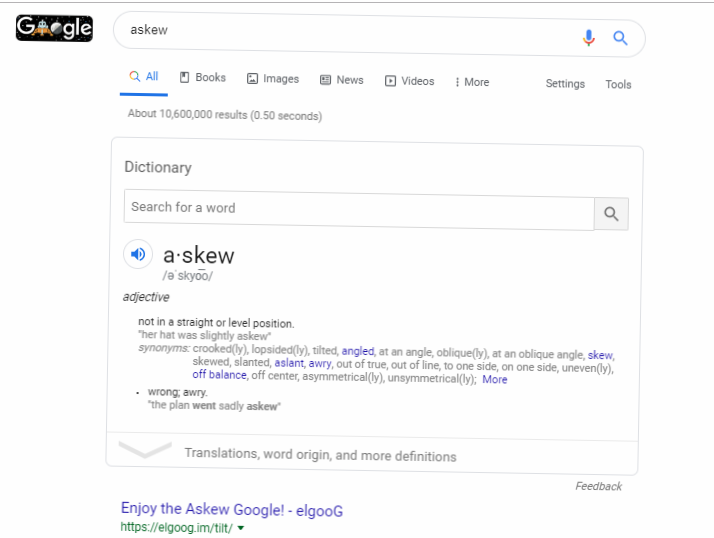Click the dictionary search magnifier button

click(611, 214)
